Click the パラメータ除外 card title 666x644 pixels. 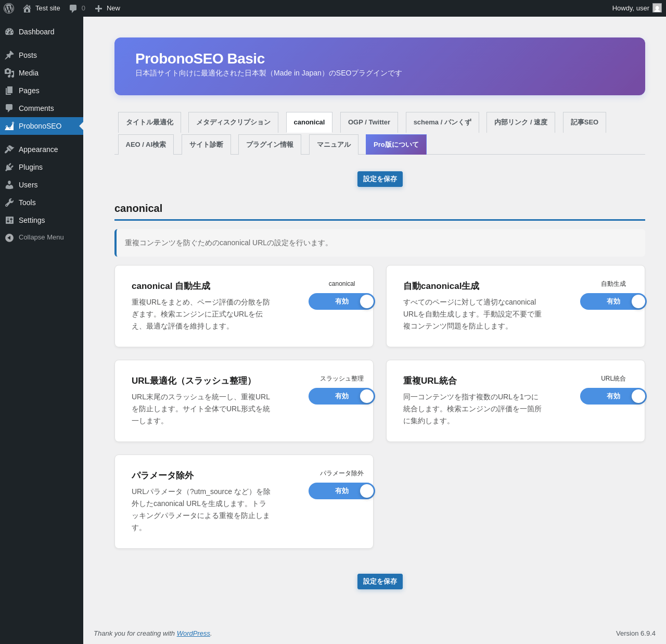tap(162, 476)
